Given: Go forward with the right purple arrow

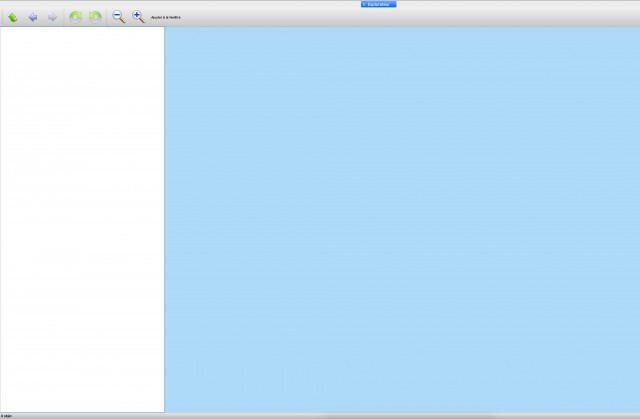Looking at the screenshot, I should click(52, 17).
